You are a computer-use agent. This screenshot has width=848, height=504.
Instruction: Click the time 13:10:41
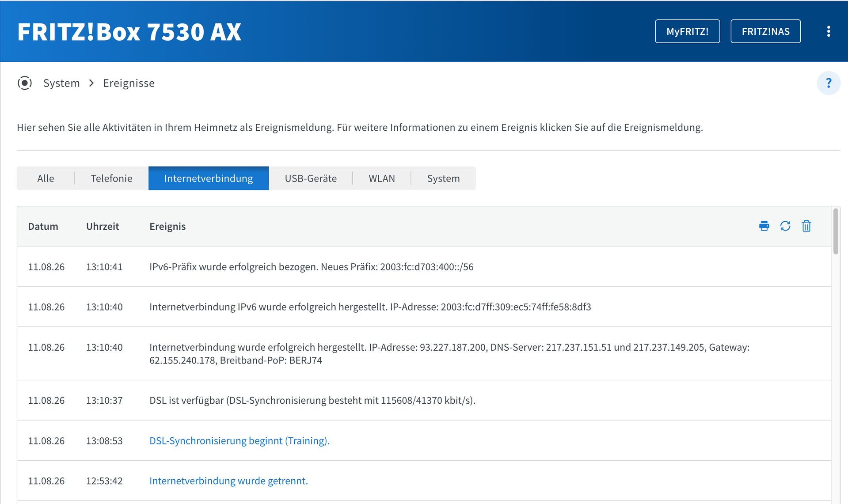pos(104,267)
